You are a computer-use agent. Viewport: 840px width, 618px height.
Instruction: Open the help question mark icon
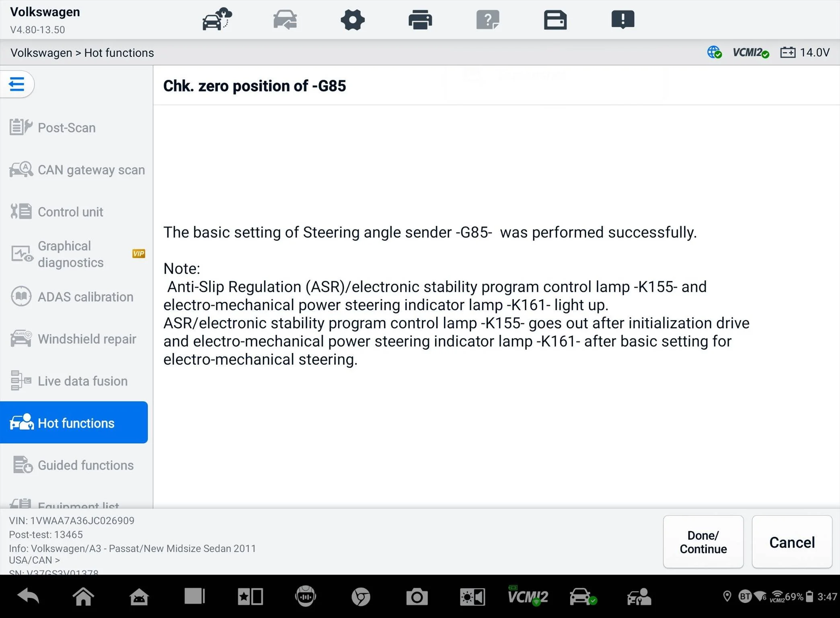coord(488,20)
